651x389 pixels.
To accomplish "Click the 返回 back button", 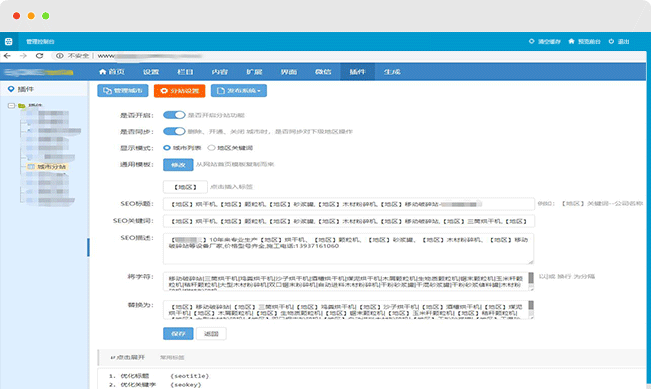I will point(211,333).
